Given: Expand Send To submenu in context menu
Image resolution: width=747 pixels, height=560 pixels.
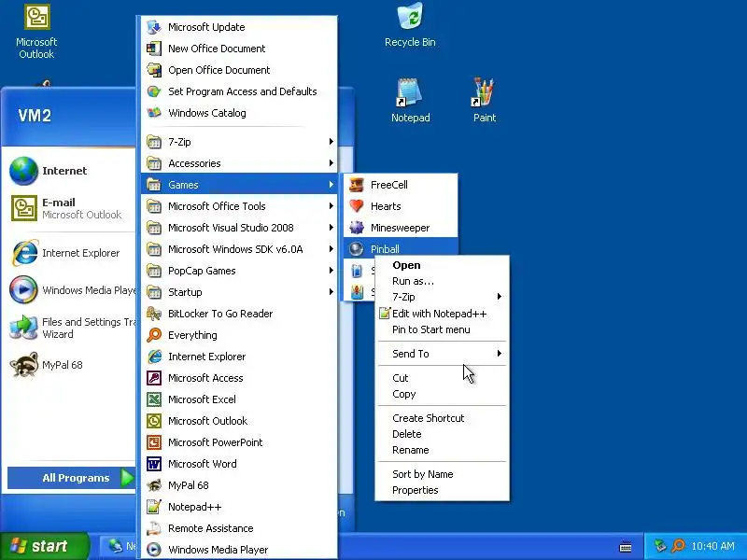Looking at the screenshot, I should [x=442, y=354].
